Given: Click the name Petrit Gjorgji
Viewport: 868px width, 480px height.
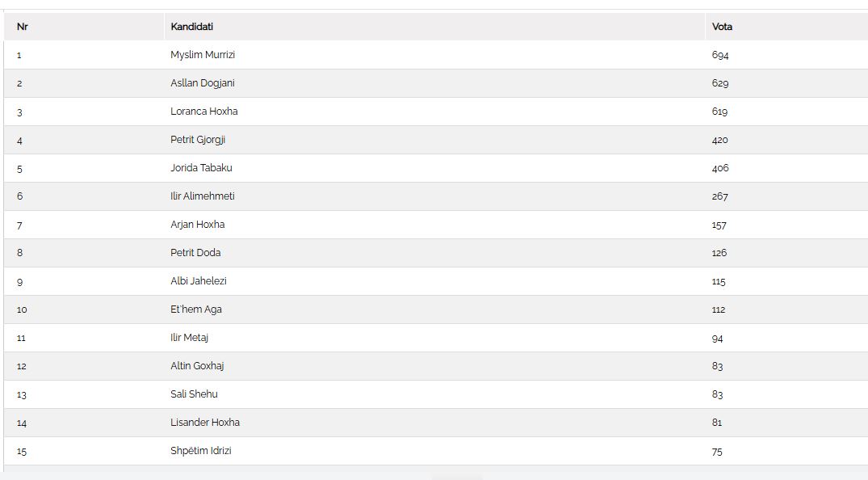Looking at the screenshot, I should [x=198, y=140].
